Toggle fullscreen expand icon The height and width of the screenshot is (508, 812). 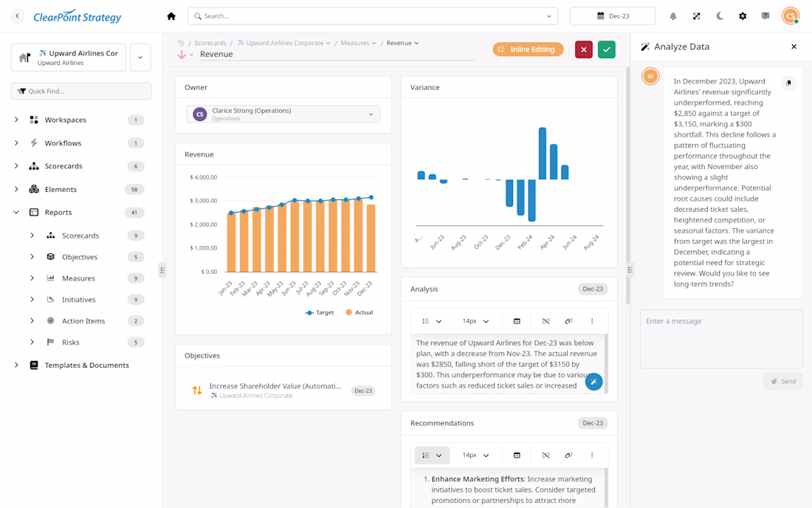click(696, 16)
